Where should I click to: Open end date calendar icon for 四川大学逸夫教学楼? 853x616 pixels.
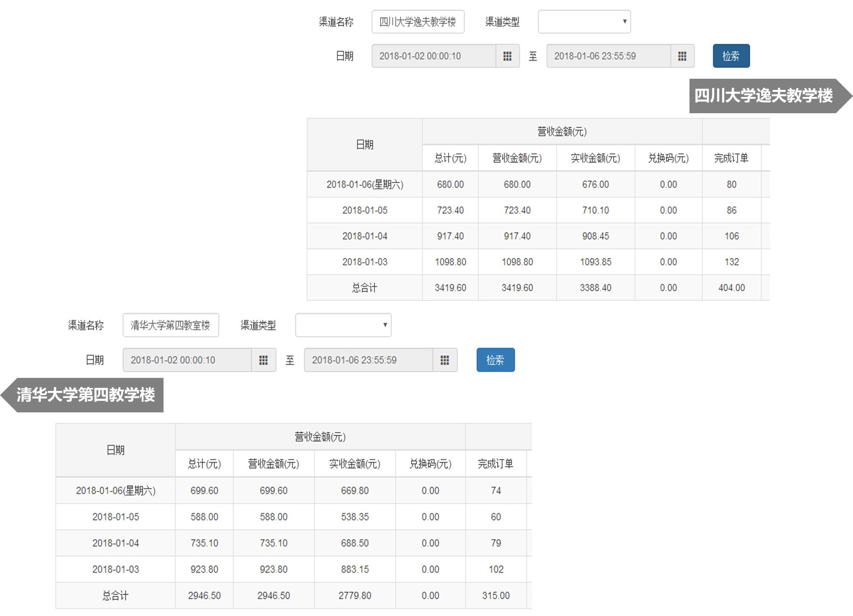coord(682,56)
